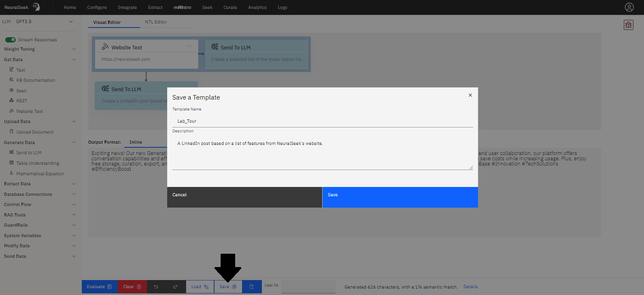Click the blue Save dialog button
Viewport: 644px width, 295px height.
(400, 197)
